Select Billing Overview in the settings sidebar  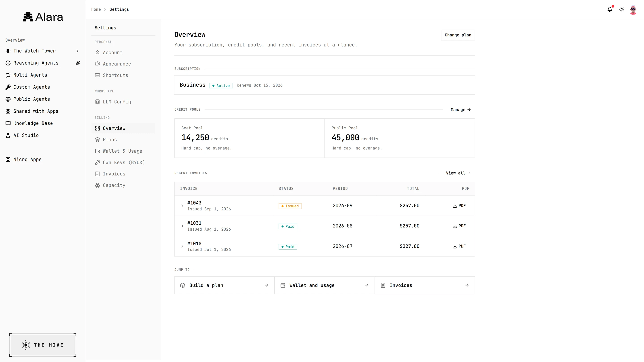[123, 128]
